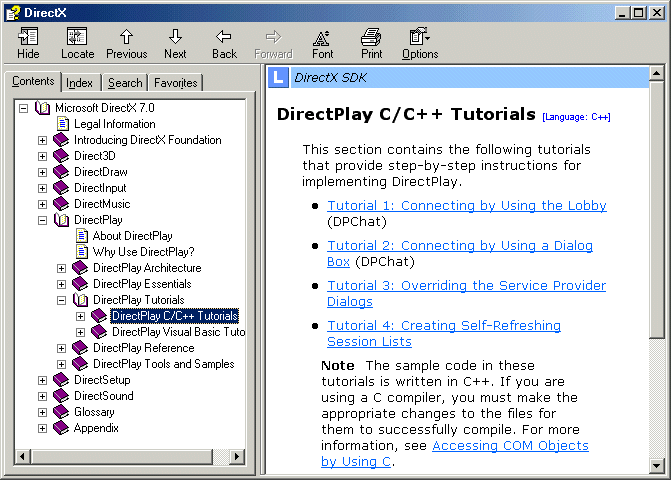Open the Legal Information page
Image resolution: width=671 pixels, height=480 pixels.
[x=114, y=124]
